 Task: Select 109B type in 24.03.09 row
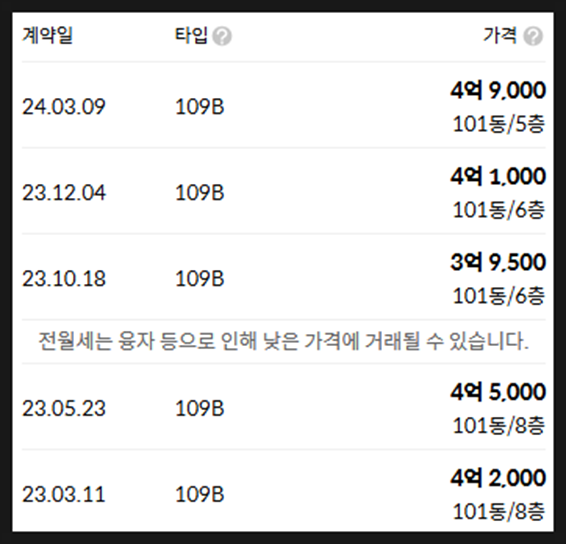[200, 107]
